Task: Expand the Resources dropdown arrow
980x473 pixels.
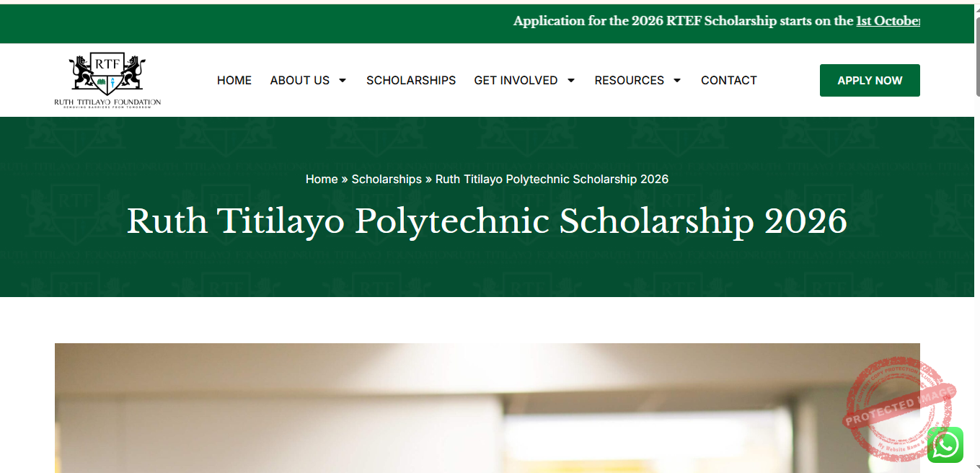Action: 677,80
